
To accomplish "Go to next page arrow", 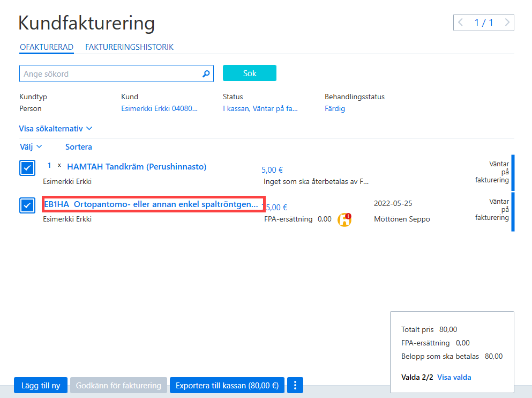I will tap(507, 23).
